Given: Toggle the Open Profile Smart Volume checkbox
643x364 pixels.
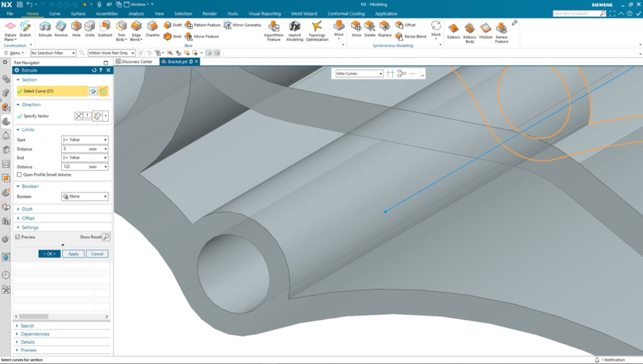Looking at the screenshot, I should (x=21, y=174).
